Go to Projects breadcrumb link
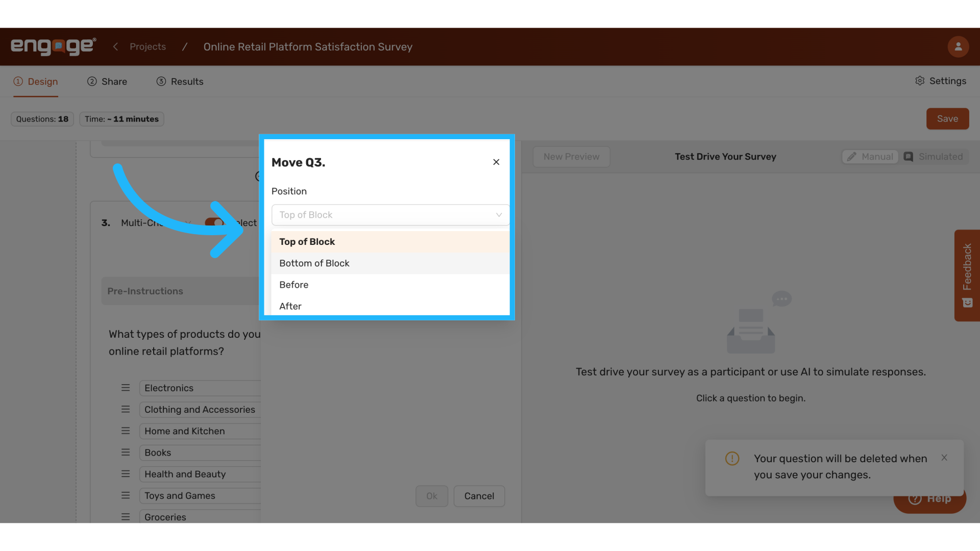Image resolution: width=980 pixels, height=551 pixels. click(x=148, y=46)
